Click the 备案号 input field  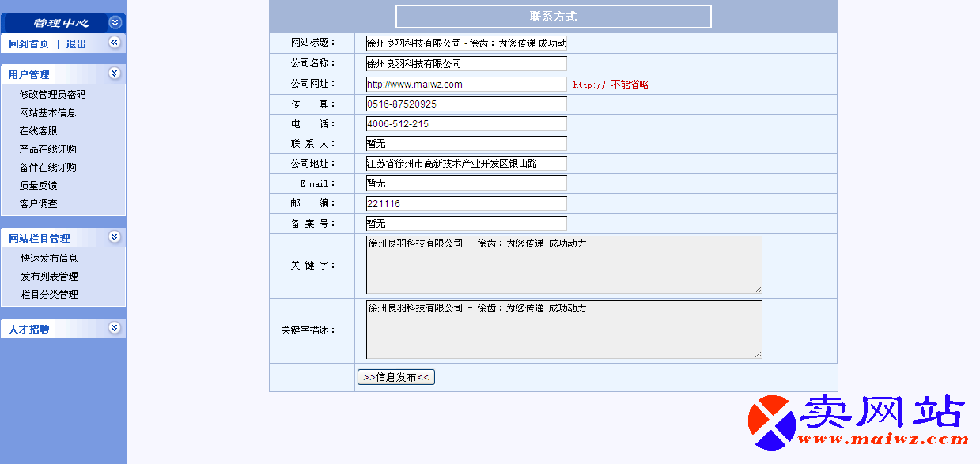[467, 224]
